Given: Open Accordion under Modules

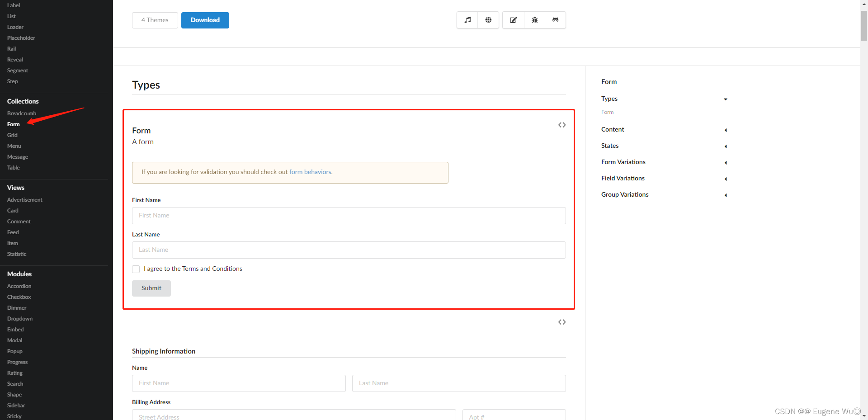Looking at the screenshot, I should (x=19, y=286).
